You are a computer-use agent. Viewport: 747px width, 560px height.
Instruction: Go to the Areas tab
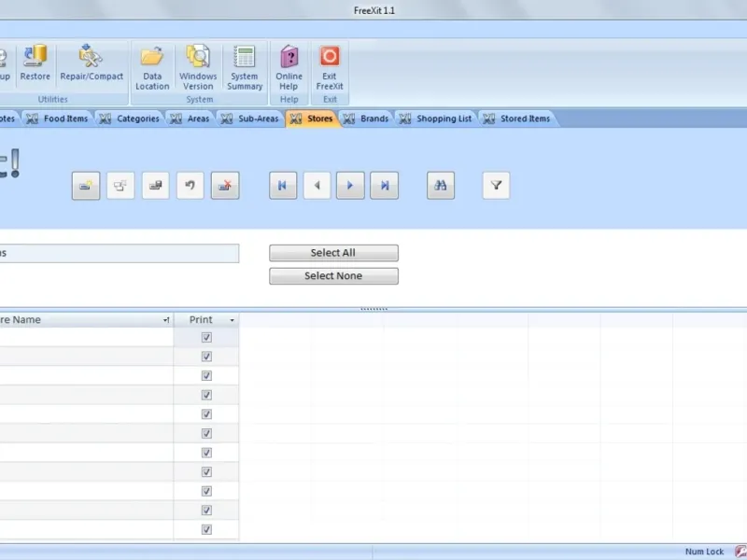(190, 119)
